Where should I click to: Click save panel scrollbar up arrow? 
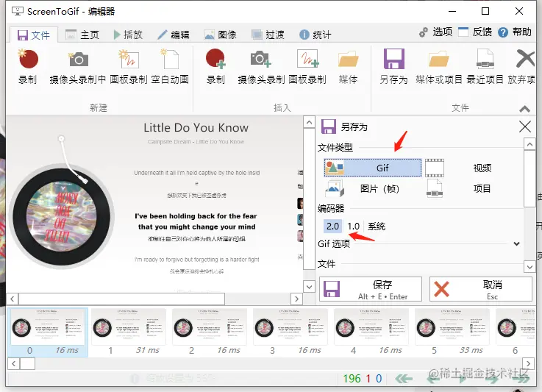pos(529,144)
